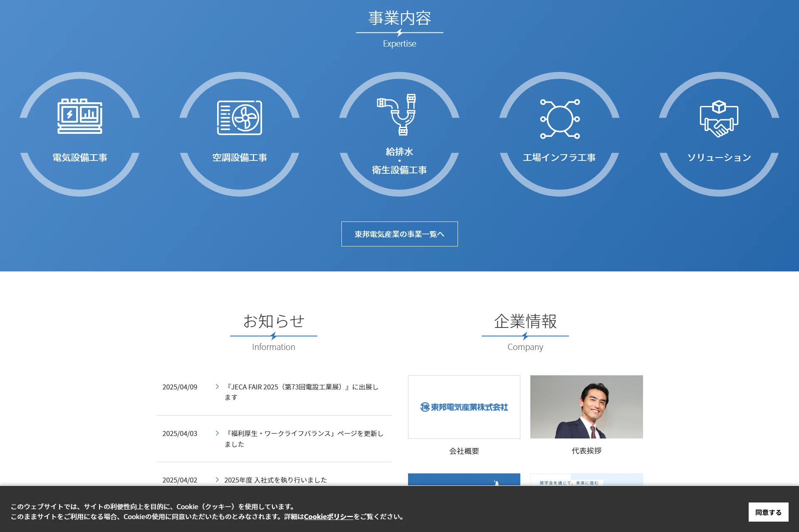Click the solution handshake icon

tap(719, 118)
